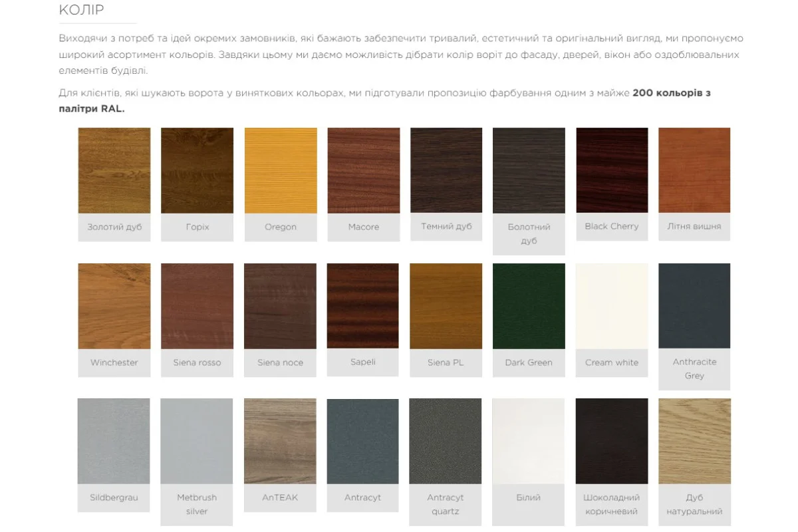
Task: Click the "Anthracite Grey" caption text
Action: tap(694, 368)
